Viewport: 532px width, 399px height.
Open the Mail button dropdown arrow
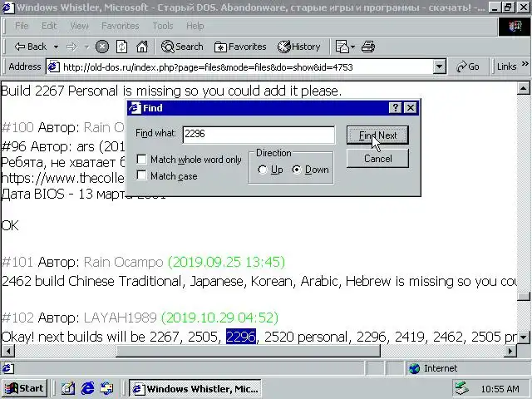click(x=352, y=47)
